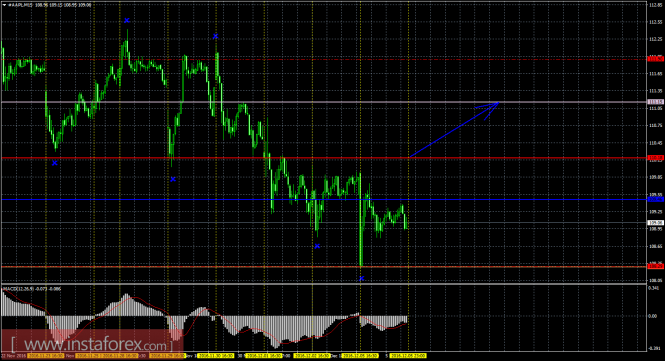The image size is (665, 361).
Task: Click the white current price label 109.08
Action: pos(656,222)
